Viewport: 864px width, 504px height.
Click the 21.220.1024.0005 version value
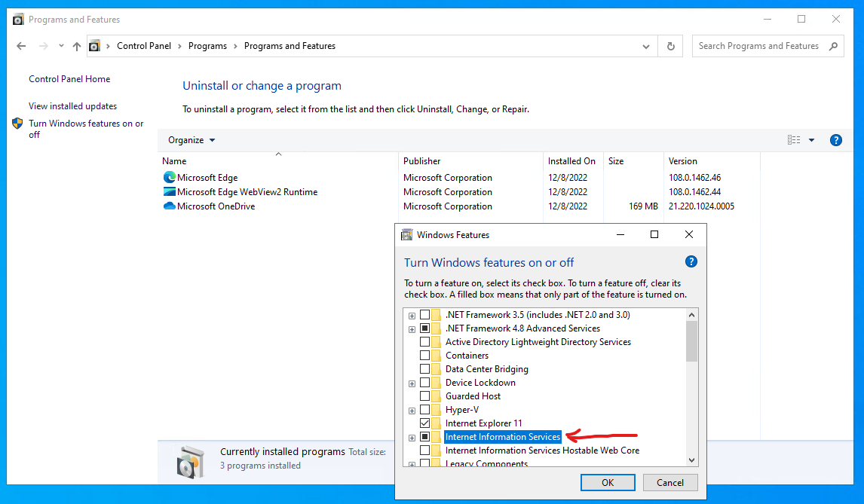[x=701, y=206]
